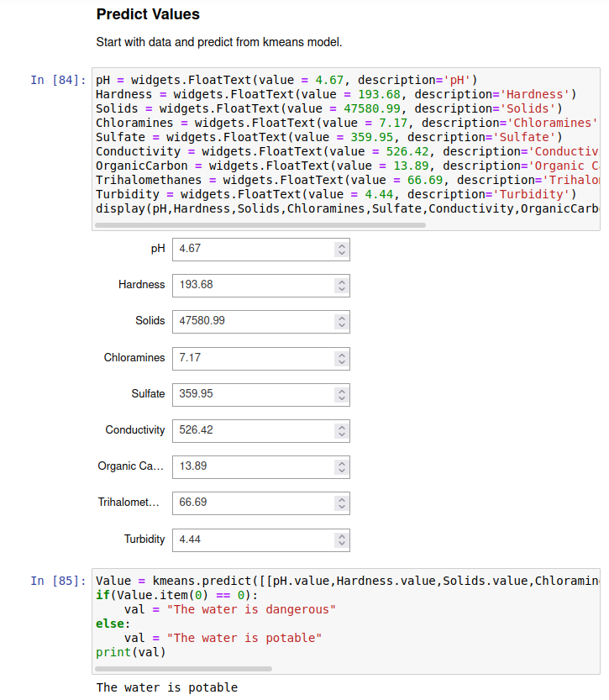Click the Solids value input field
609x700 pixels.
tap(260, 321)
